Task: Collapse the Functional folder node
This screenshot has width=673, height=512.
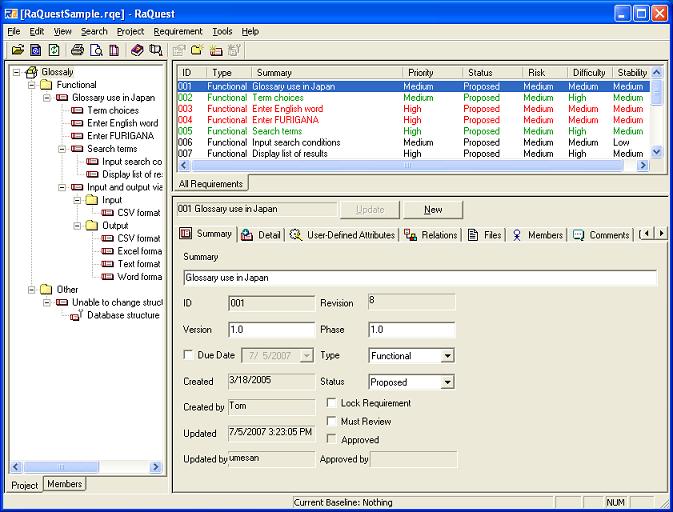Action: tap(32, 85)
